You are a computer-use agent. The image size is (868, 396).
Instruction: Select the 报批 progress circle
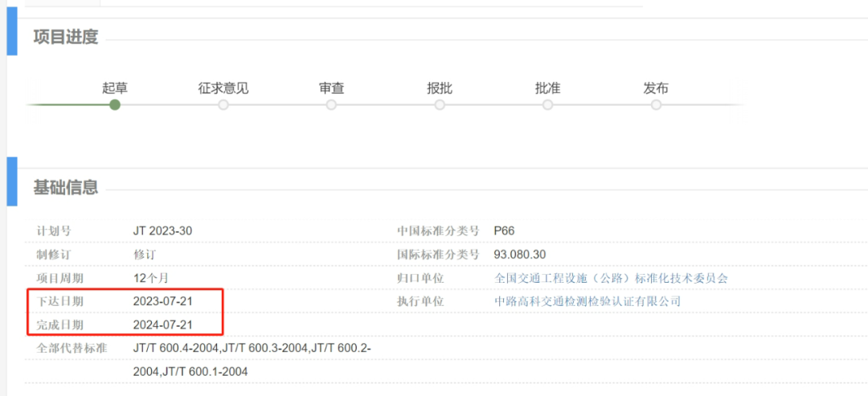(x=440, y=104)
